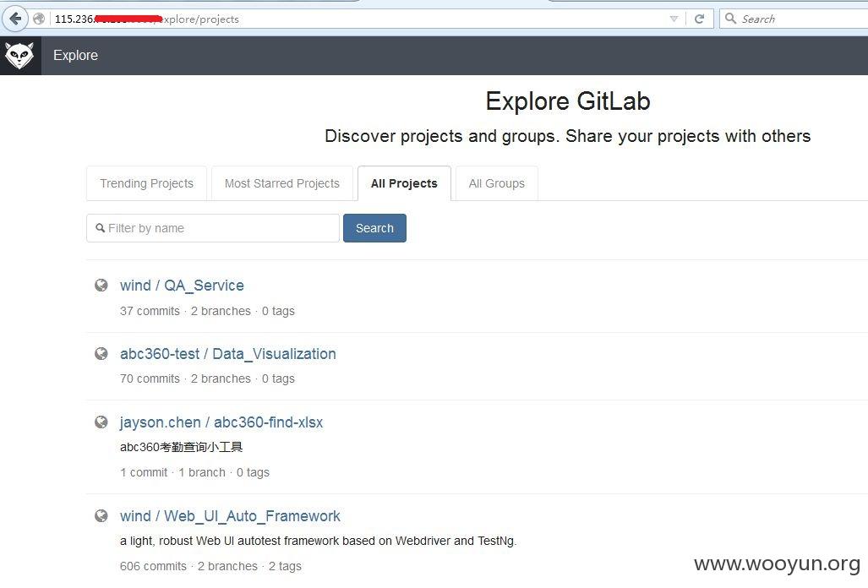Click '1 commit' under abc360-find-xlsx
The image size is (868, 588).
[x=144, y=472]
